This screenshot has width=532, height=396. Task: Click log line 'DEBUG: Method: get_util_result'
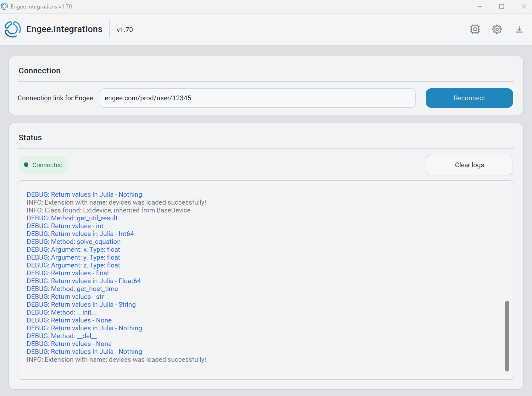coord(72,218)
